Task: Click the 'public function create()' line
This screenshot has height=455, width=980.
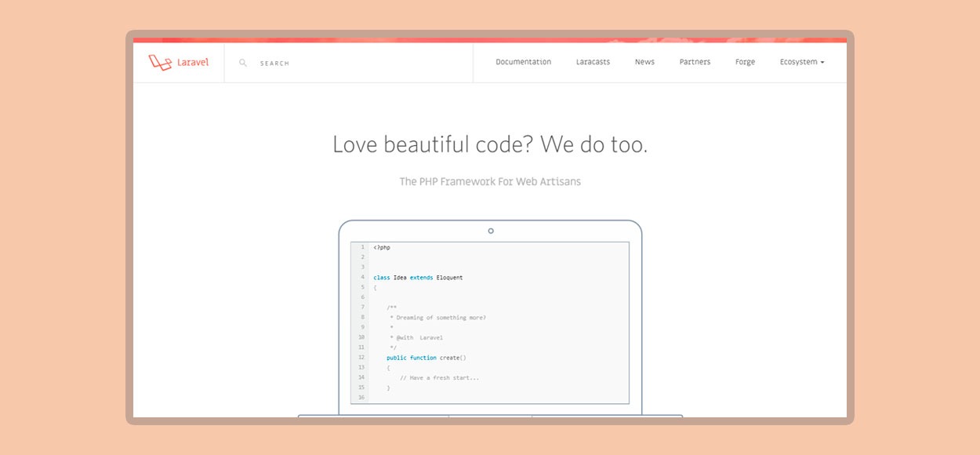Action: coord(426,358)
